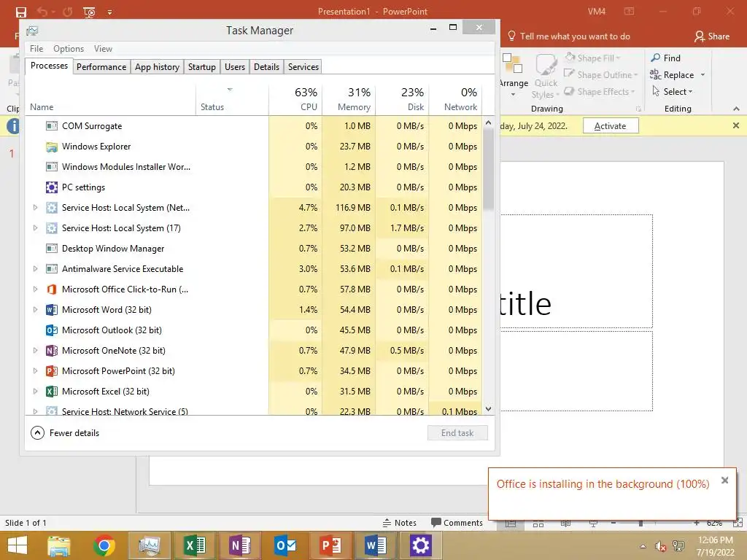Switch to the Details tab
Viewport: 747px width, 560px height.
tap(267, 67)
